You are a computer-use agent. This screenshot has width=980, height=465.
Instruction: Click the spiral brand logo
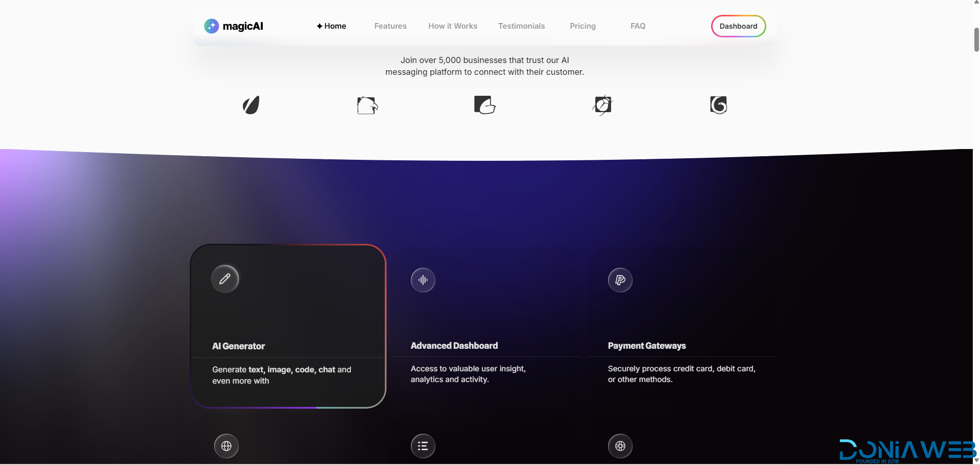[x=719, y=105]
